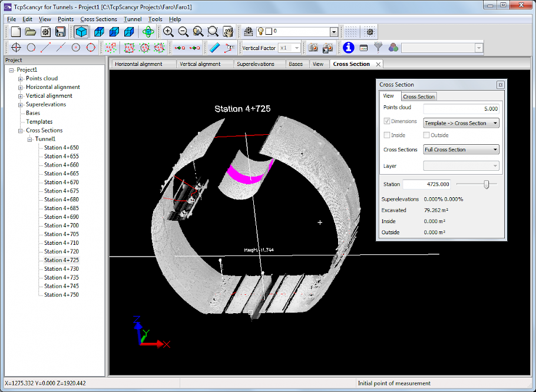Click the Open folder icon
Viewport: 536px width, 392px height.
pyautogui.click(x=31, y=32)
